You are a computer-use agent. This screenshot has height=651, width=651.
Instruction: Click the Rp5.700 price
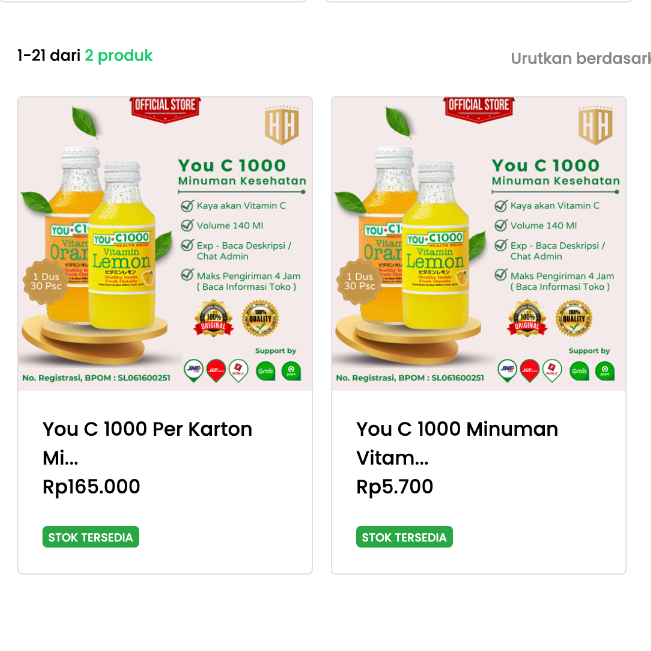click(395, 487)
